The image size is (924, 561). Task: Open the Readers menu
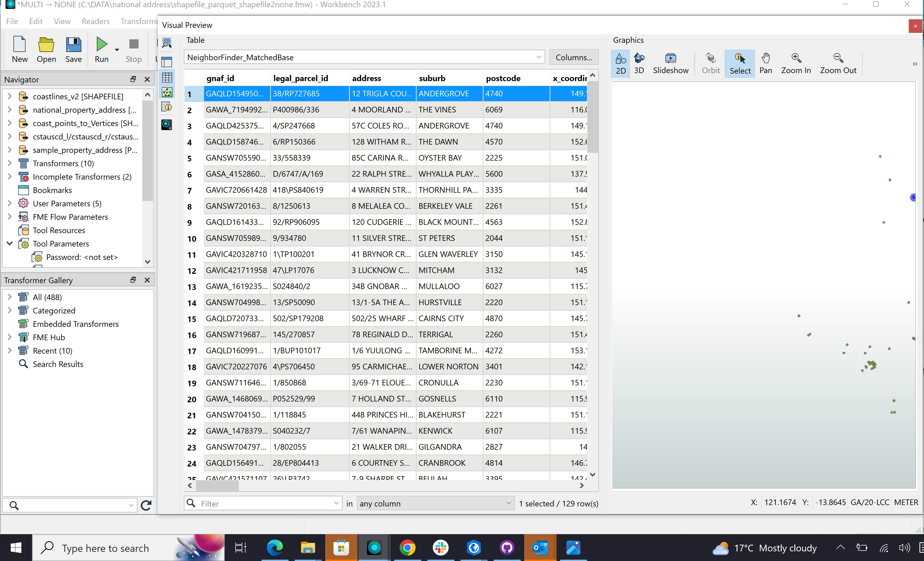click(96, 21)
